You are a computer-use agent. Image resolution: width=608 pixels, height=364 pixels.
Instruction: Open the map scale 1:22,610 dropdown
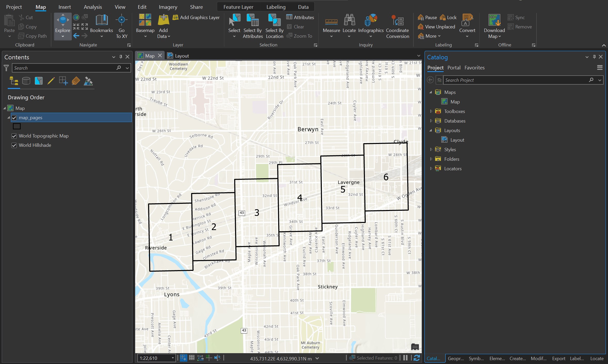173,358
